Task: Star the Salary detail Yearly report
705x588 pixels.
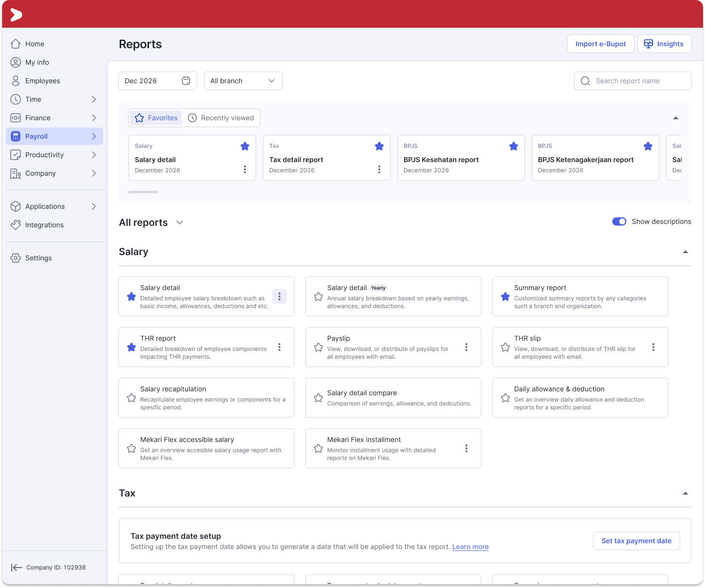Action: (x=318, y=296)
